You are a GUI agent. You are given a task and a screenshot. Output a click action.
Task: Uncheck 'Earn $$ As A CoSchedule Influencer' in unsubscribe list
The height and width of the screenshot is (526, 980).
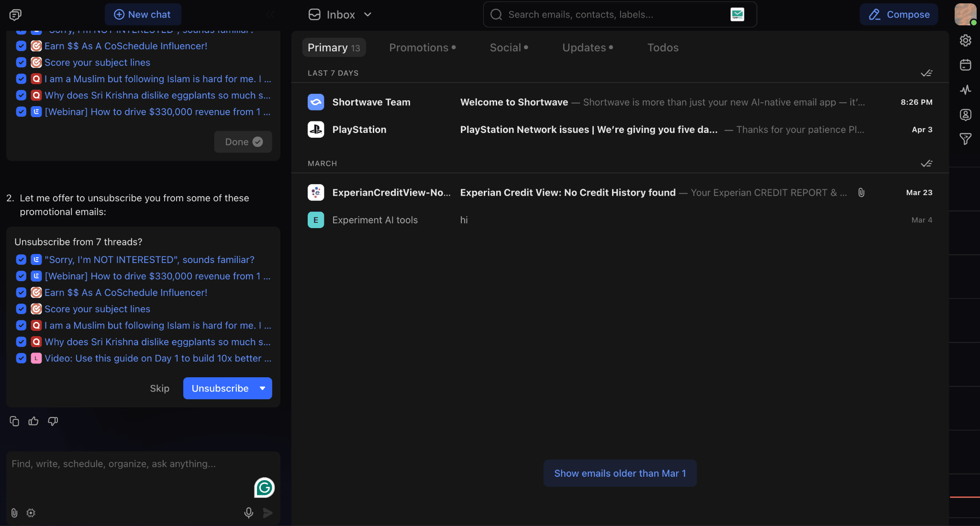click(21, 292)
